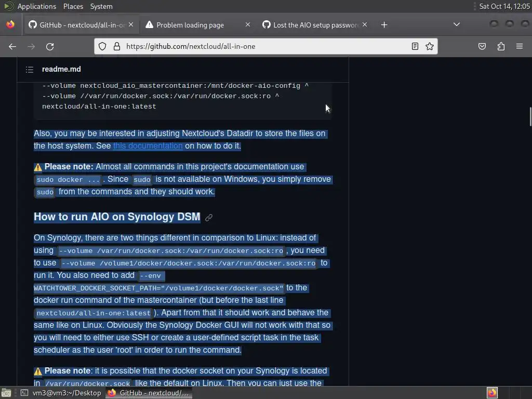Open the System menu

tap(101, 6)
